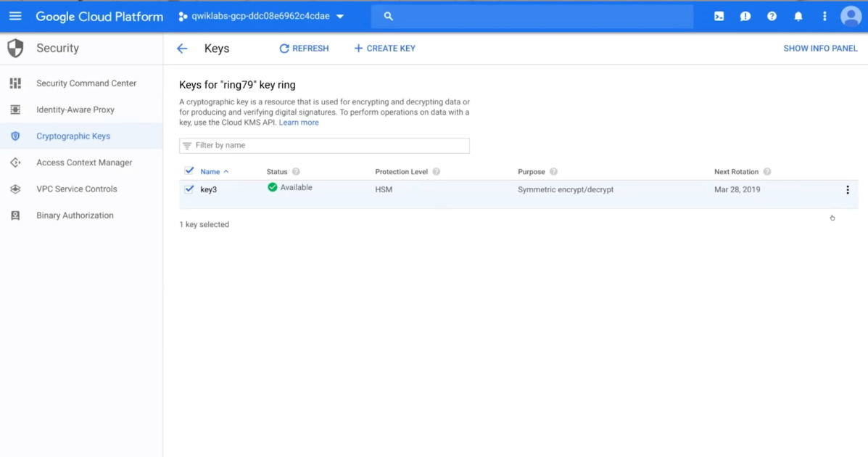Click the Access Context Manager icon
This screenshot has width=868, height=457.
tap(15, 162)
